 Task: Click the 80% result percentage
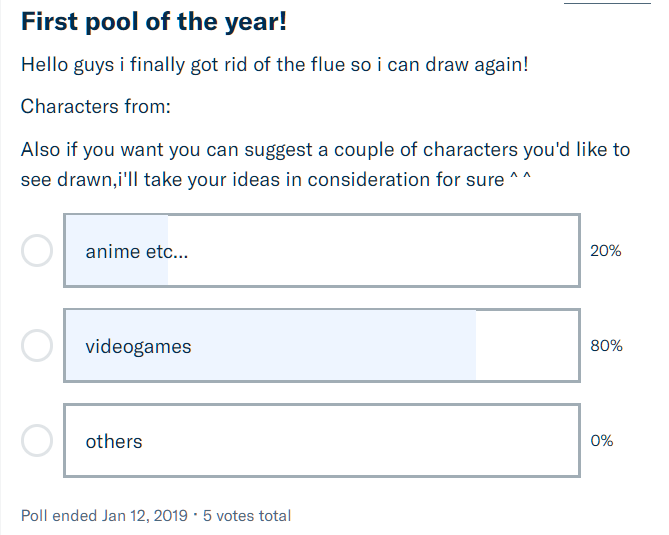click(606, 346)
